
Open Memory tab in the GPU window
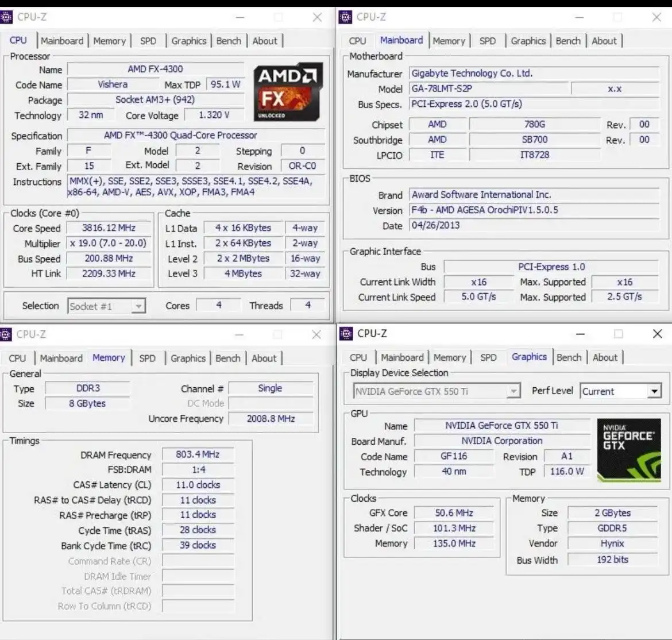(449, 357)
